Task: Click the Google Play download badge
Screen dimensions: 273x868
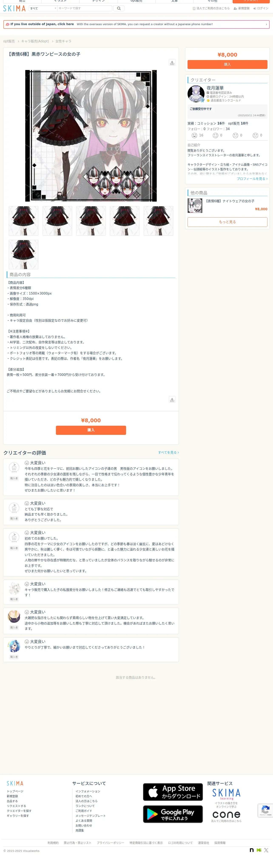Action: [173, 814]
